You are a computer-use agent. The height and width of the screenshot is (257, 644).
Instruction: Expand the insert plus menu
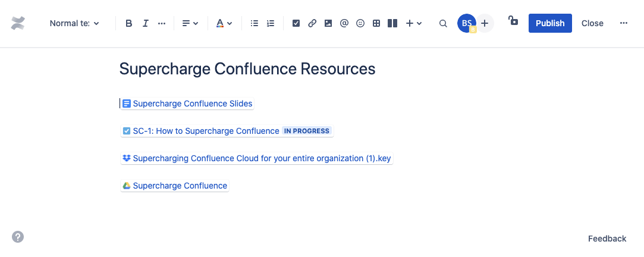point(414,23)
